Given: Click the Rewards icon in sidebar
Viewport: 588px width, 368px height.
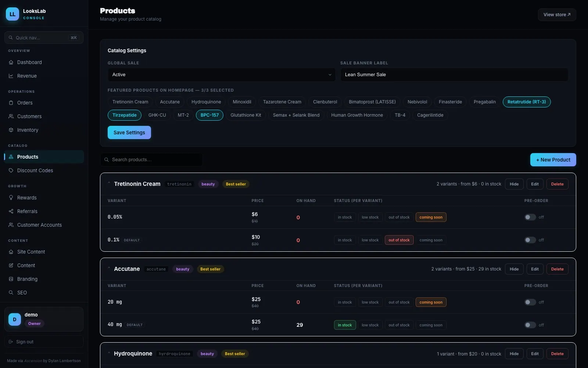Looking at the screenshot, I should [11, 198].
